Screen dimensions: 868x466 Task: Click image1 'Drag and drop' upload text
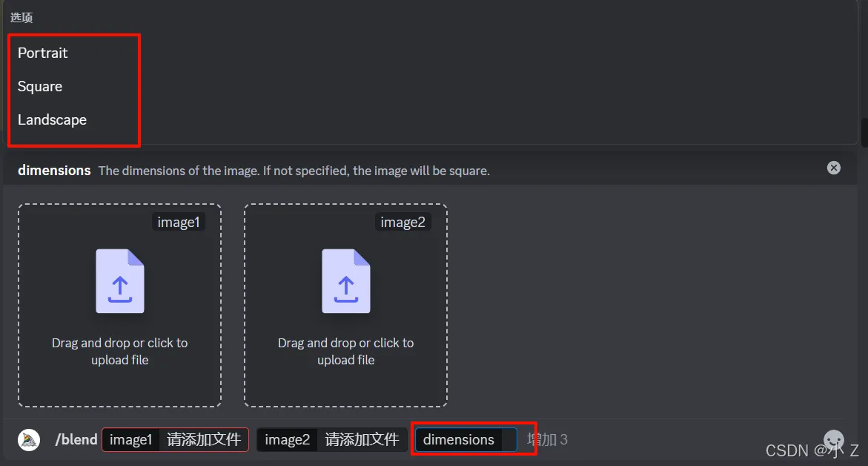coord(120,352)
